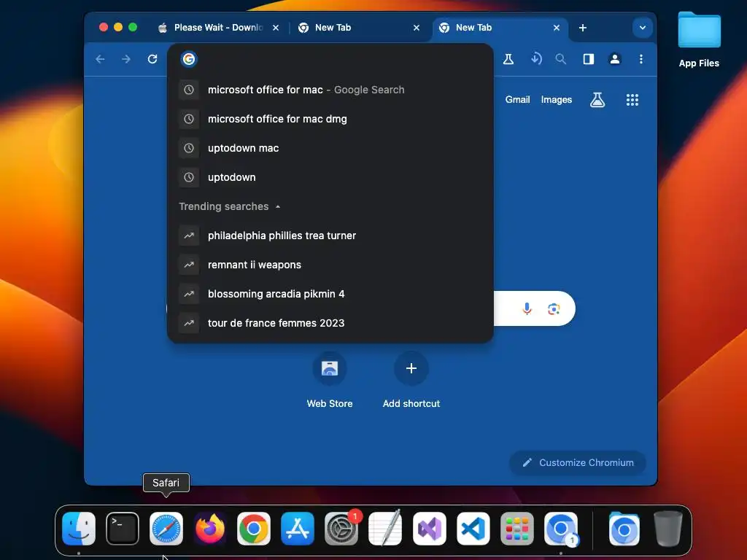Launch Visual Studio Code from dock
The image size is (747, 560).
473,529
